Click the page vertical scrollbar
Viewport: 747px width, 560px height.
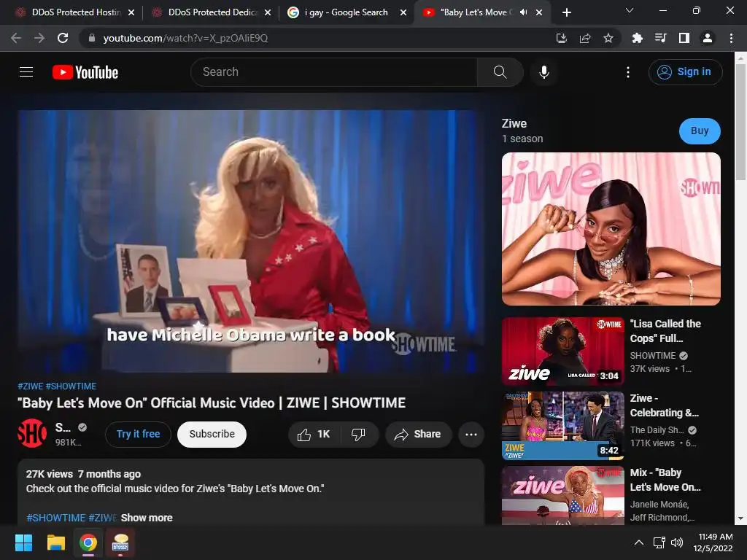pos(740,122)
